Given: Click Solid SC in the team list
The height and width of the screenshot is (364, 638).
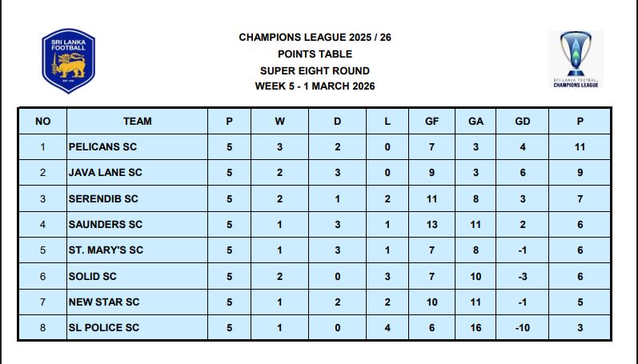Looking at the screenshot, I should [93, 276].
